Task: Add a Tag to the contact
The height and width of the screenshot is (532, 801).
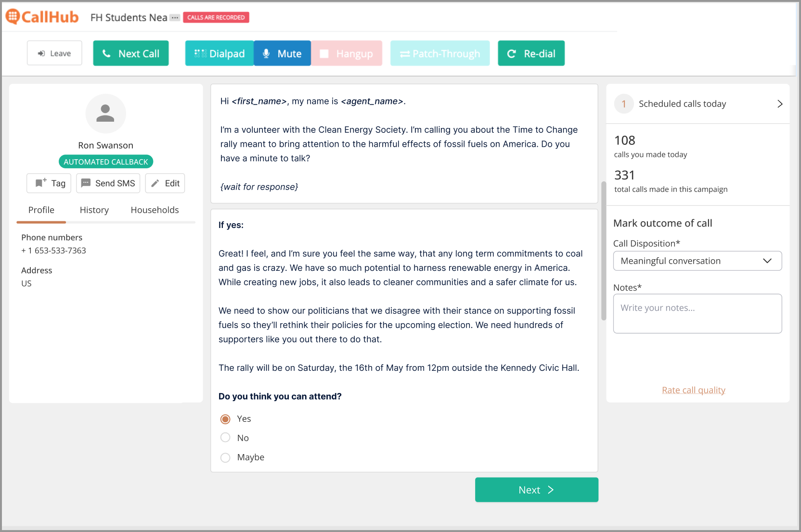Action: coord(49,183)
